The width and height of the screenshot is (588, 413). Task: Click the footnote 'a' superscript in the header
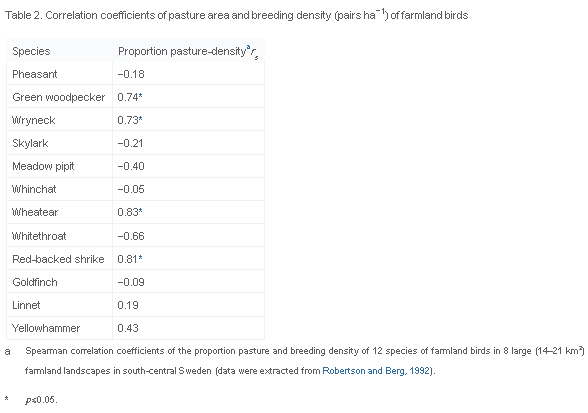point(248,47)
